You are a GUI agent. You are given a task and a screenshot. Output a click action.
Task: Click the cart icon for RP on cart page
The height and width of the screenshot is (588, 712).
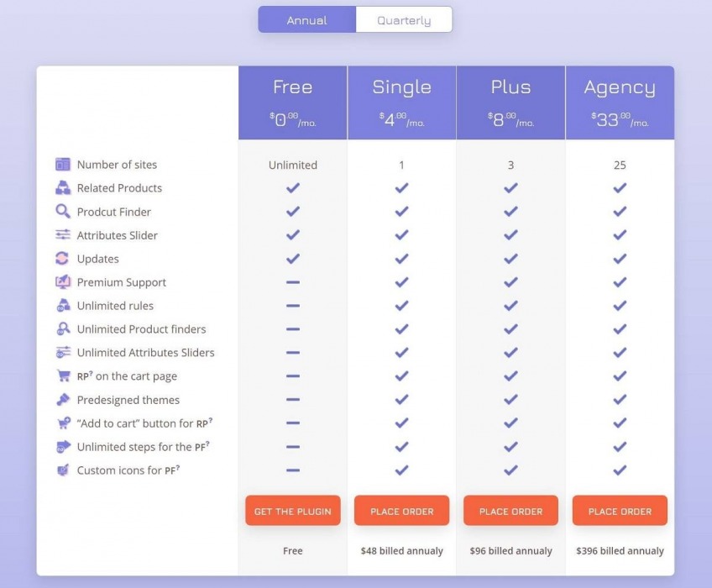tap(63, 376)
